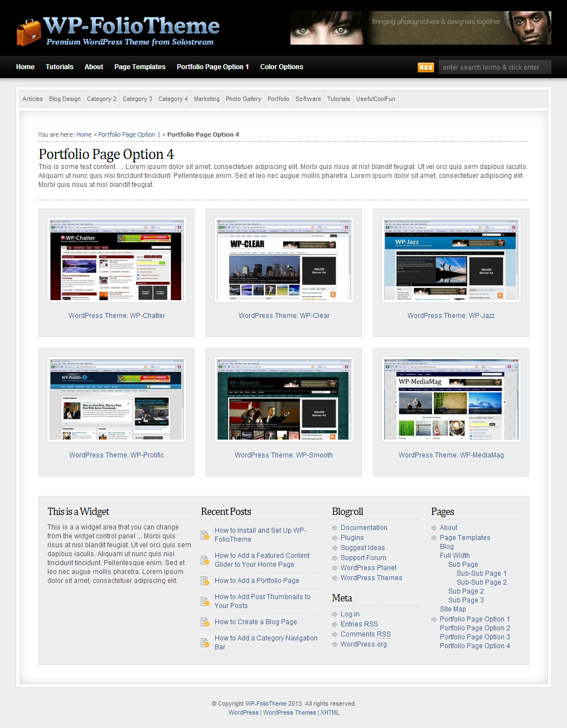Open the Tutorials tab in the category bar
The height and width of the screenshot is (728, 567).
[x=338, y=99]
